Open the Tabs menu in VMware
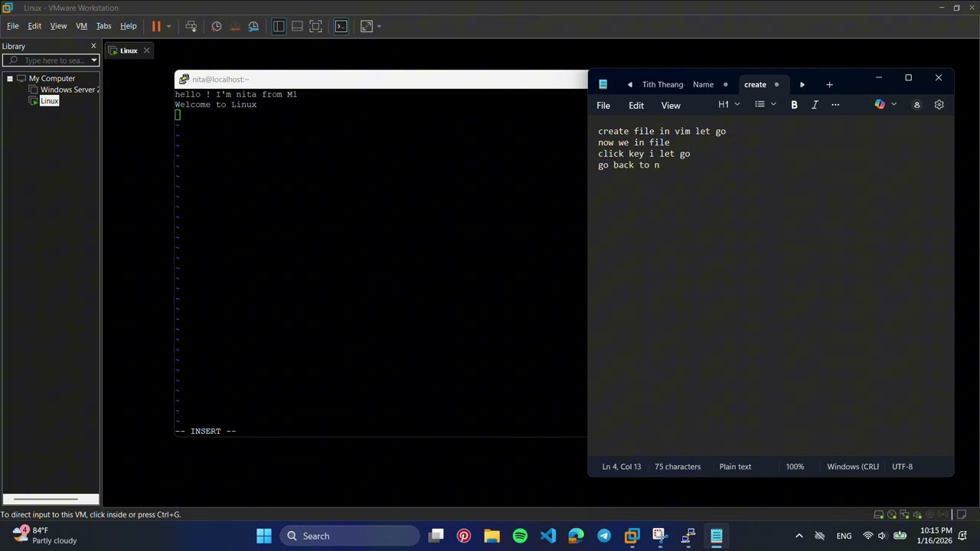Image resolution: width=980 pixels, height=551 pixels. pos(103,26)
